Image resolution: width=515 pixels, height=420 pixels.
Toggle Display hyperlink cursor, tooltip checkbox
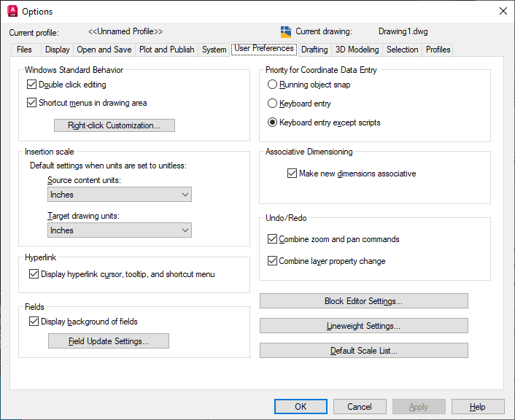click(x=34, y=274)
